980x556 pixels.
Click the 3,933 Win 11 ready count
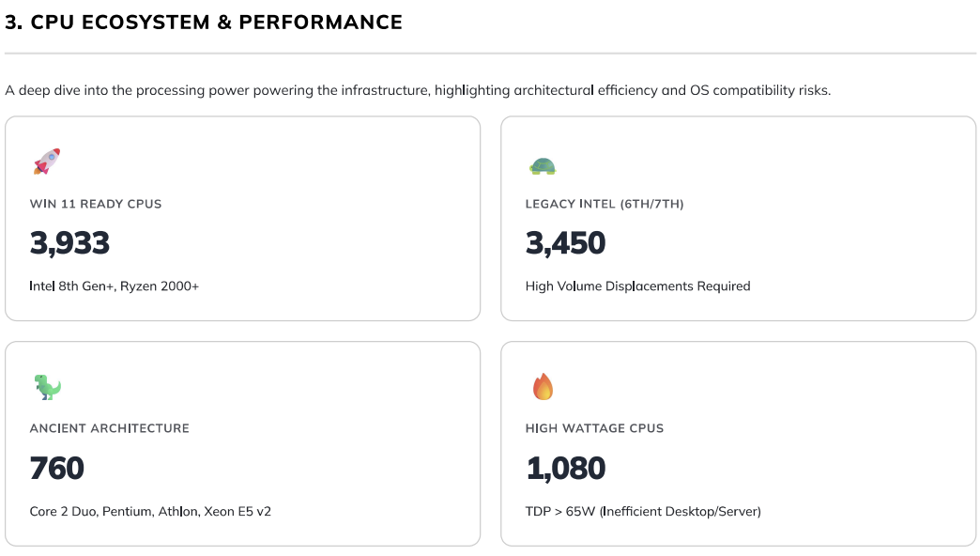[x=70, y=244]
